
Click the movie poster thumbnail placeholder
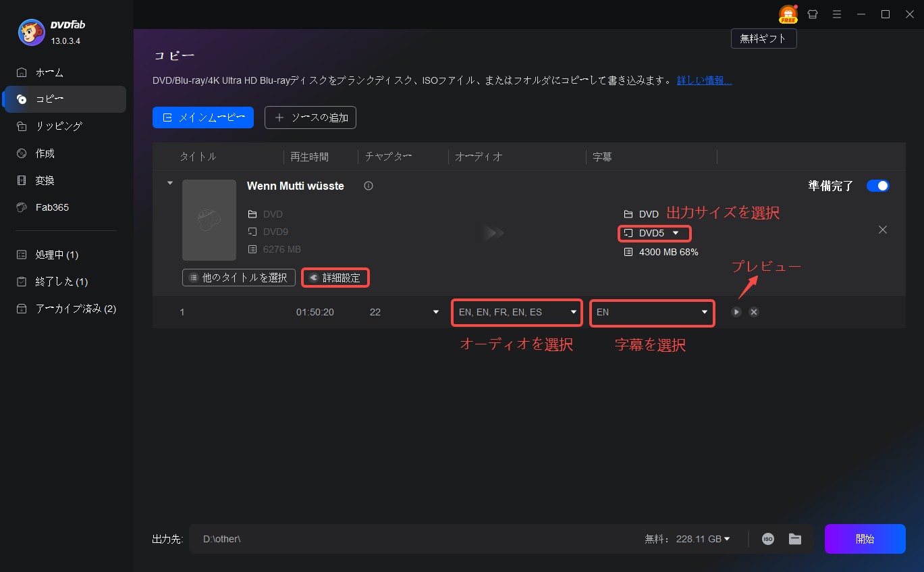point(209,219)
